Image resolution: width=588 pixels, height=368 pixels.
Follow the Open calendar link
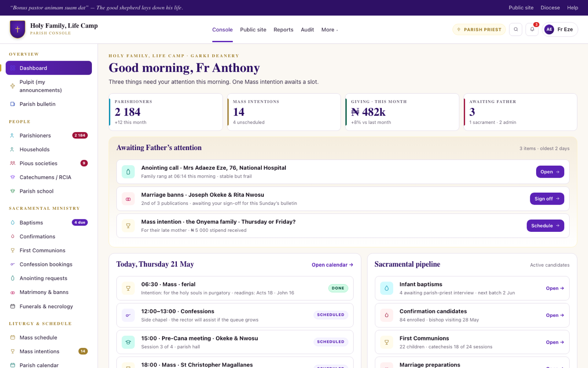[x=333, y=265]
